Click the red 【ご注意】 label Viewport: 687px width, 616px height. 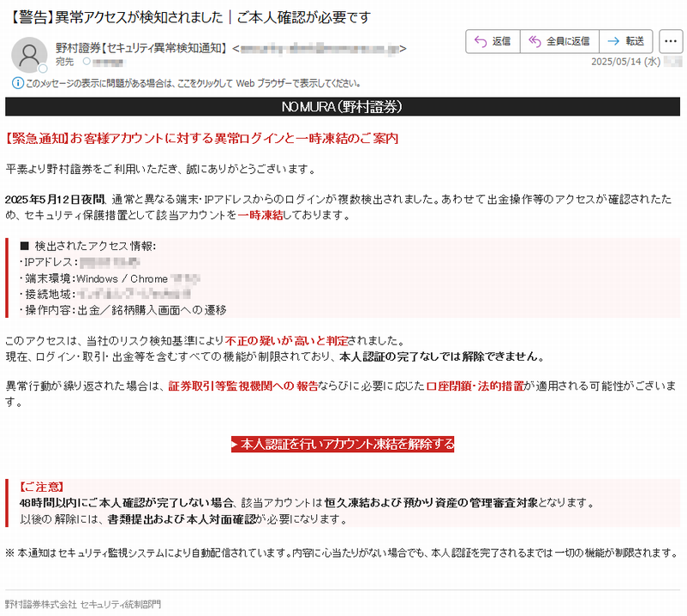point(42,487)
